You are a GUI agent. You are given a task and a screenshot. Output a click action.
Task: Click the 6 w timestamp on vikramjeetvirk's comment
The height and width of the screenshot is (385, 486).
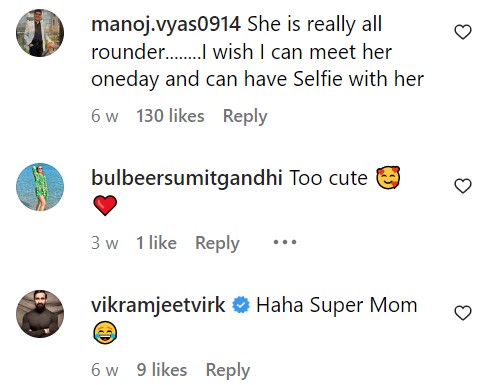coord(105,370)
